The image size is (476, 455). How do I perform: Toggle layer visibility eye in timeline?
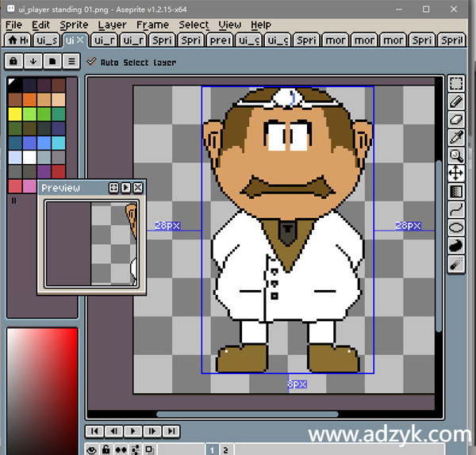pos(92,449)
